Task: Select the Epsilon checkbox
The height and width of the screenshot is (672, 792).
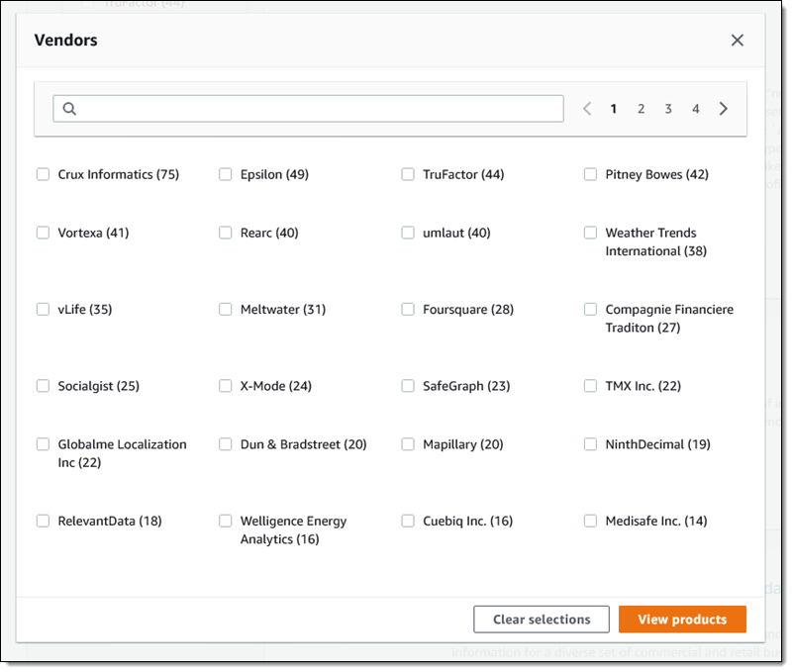Action: click(x=226, y=174)
